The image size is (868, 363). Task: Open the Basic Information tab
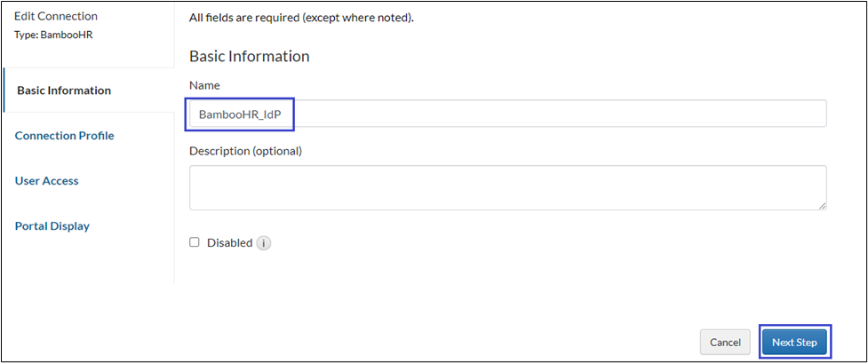(x=64, y=91)
